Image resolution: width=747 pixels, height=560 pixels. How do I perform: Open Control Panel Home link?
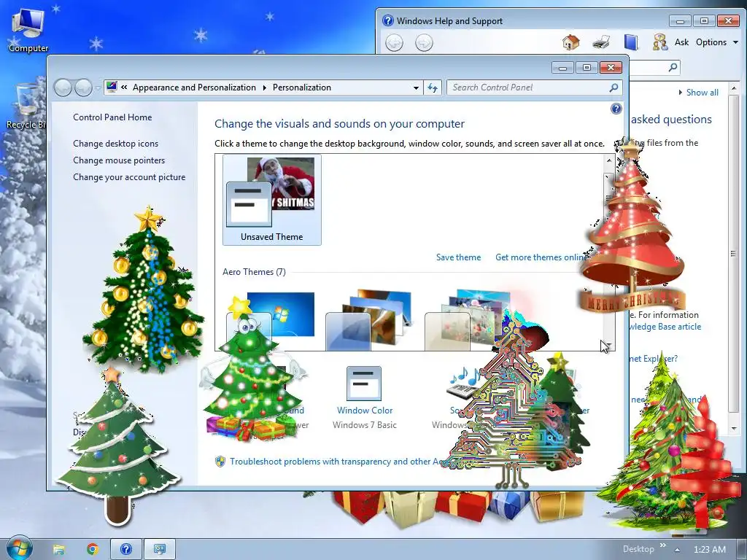pyautogui.click(x=112, y=117)
